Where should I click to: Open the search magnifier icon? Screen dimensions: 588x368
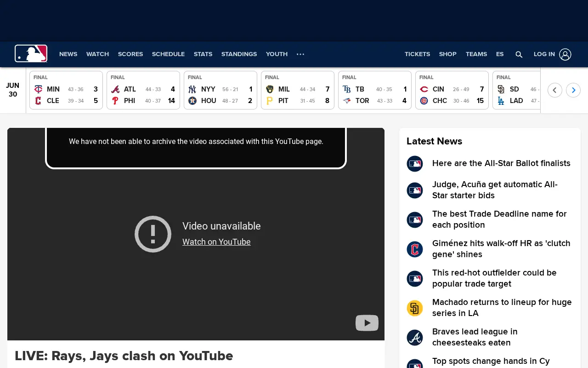point(519,54)
